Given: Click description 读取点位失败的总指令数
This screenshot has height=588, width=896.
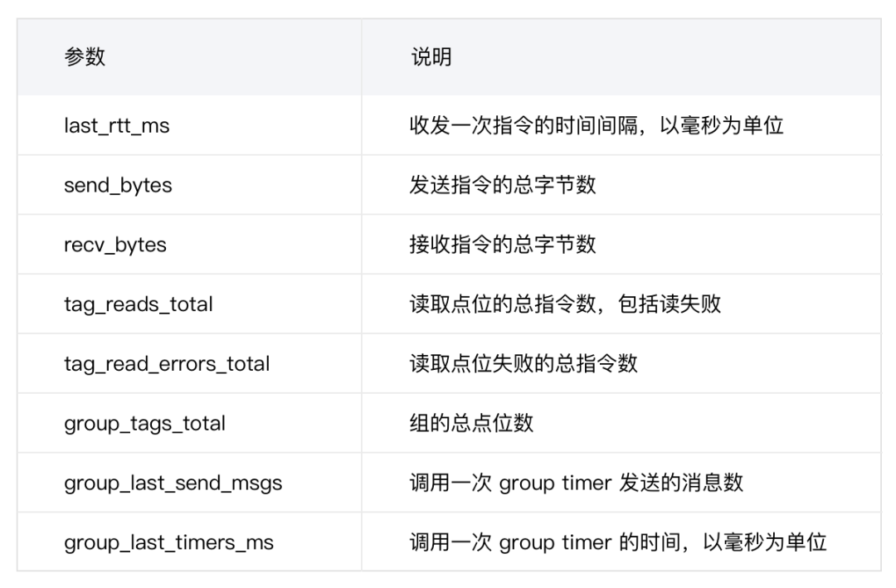Looking at the screenshot, I should (x=523, y=363).
